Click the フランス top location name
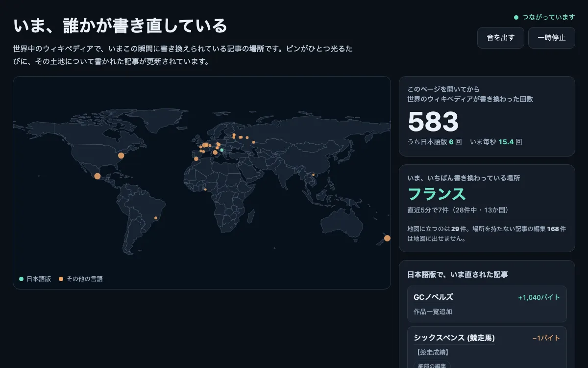The height and width of the screenshot is (368, 588). [x=437, y=194]
